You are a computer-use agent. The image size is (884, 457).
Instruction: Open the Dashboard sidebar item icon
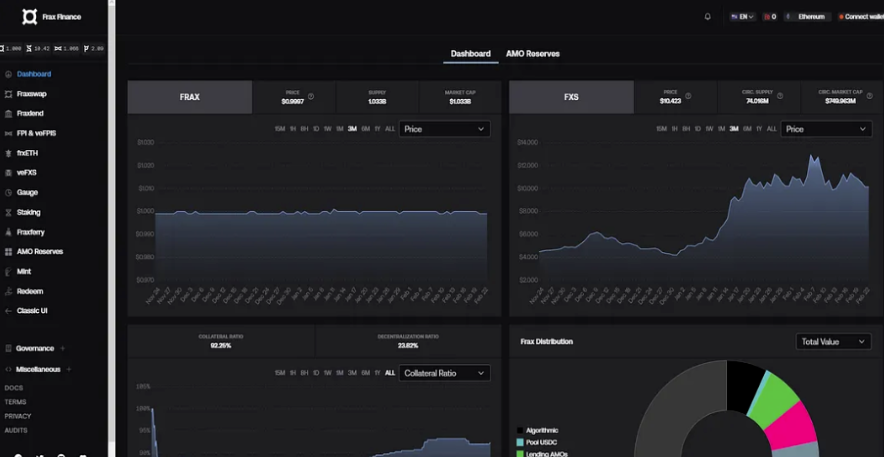click(8, 74)
